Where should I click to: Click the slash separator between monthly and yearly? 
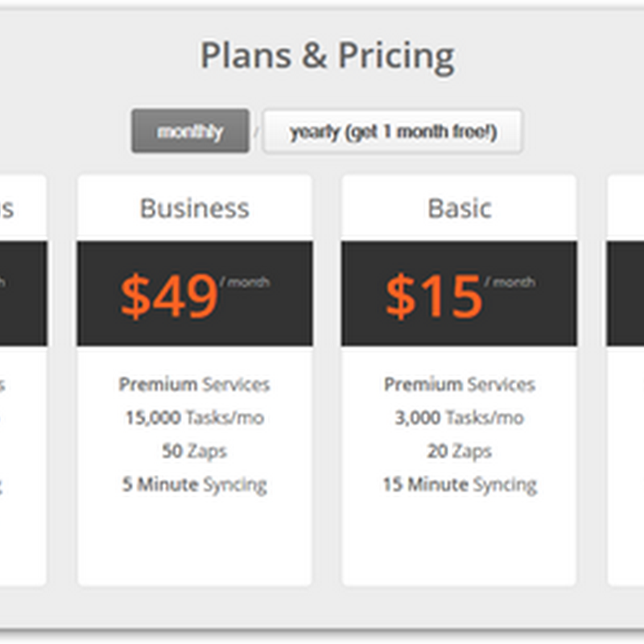tap(256, 131)
